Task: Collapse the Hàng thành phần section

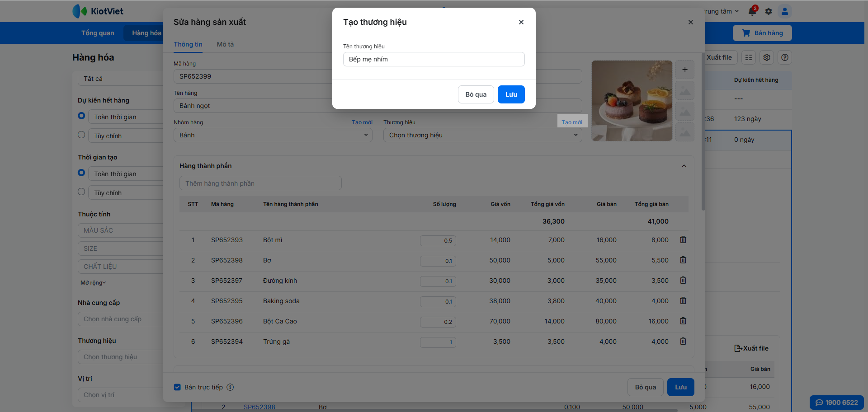Action: click(x=684, y=166)
